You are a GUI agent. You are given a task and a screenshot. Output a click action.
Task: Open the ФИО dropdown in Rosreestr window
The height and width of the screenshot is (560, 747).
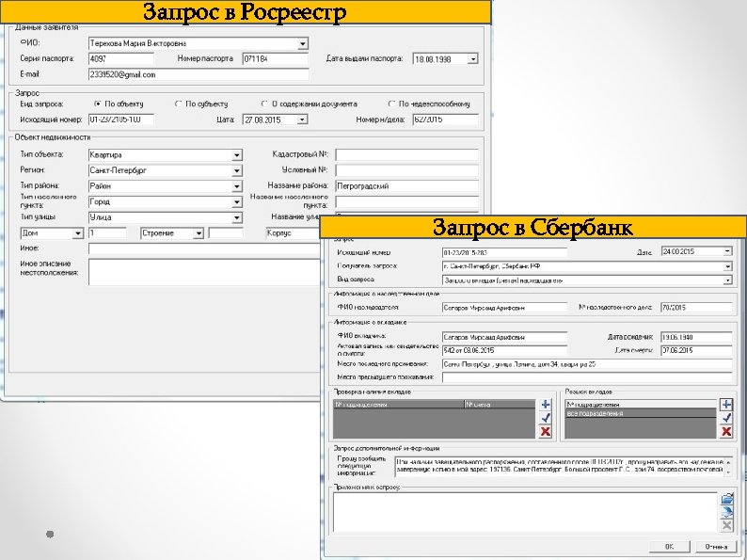[x=303, y=44]
